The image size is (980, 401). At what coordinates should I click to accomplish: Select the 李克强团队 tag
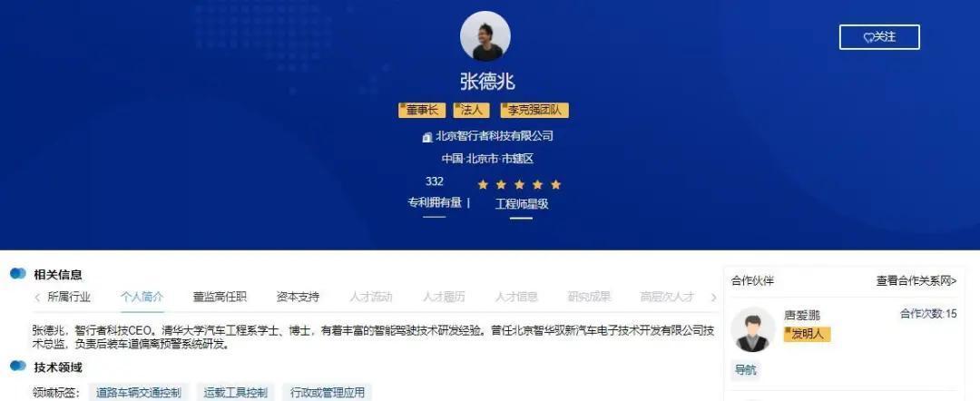point(534,111)
